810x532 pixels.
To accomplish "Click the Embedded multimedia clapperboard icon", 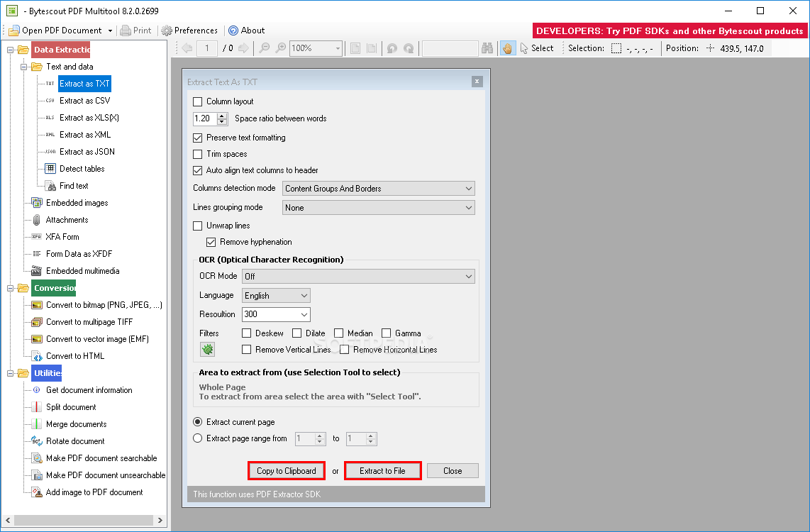I will point(37,271).
